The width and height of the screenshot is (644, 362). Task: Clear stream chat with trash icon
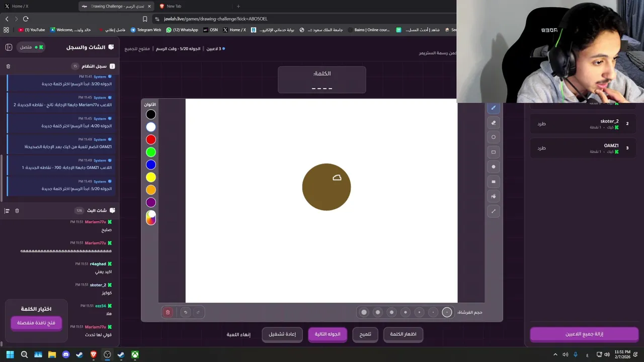[17, 211]
